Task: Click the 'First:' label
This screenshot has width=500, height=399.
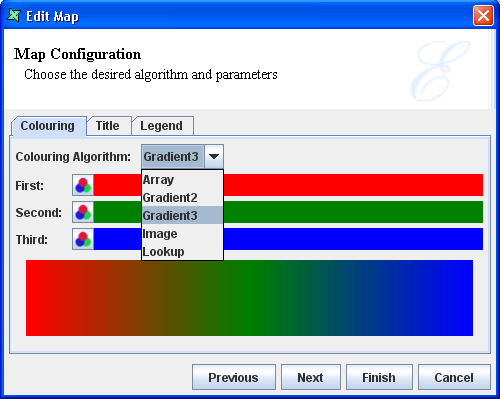Action: pos(29,186)
